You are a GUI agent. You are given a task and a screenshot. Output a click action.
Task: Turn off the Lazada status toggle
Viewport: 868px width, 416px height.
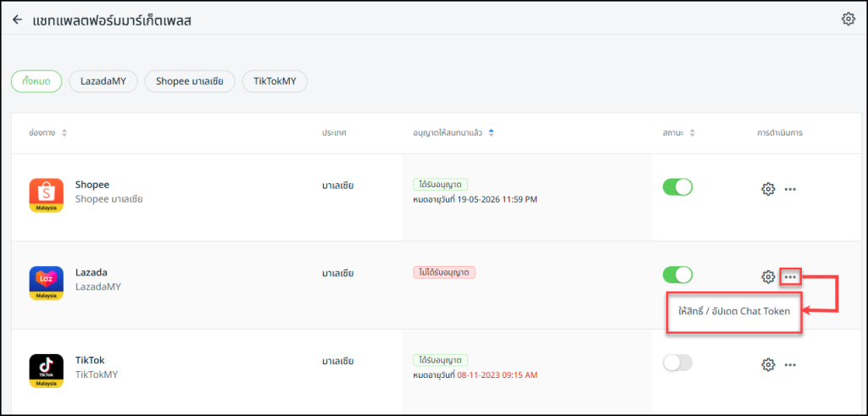(x=677, y=275)
